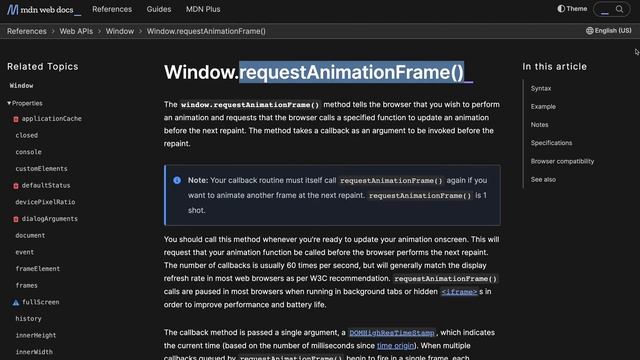This screenshot has width=640, height=360.
Task: Click Window.requestAnimationFrame() breadcrumb item
Action: [x=206, y=31]
